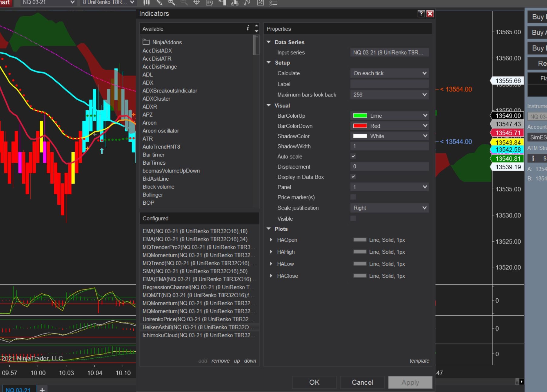
Task: Toggle the Display in Data Box checkbox
Action: tap(353, 177)
